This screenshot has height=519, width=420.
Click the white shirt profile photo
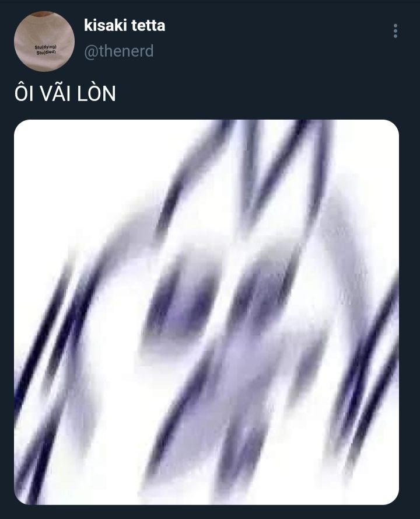tap(44, 41)
